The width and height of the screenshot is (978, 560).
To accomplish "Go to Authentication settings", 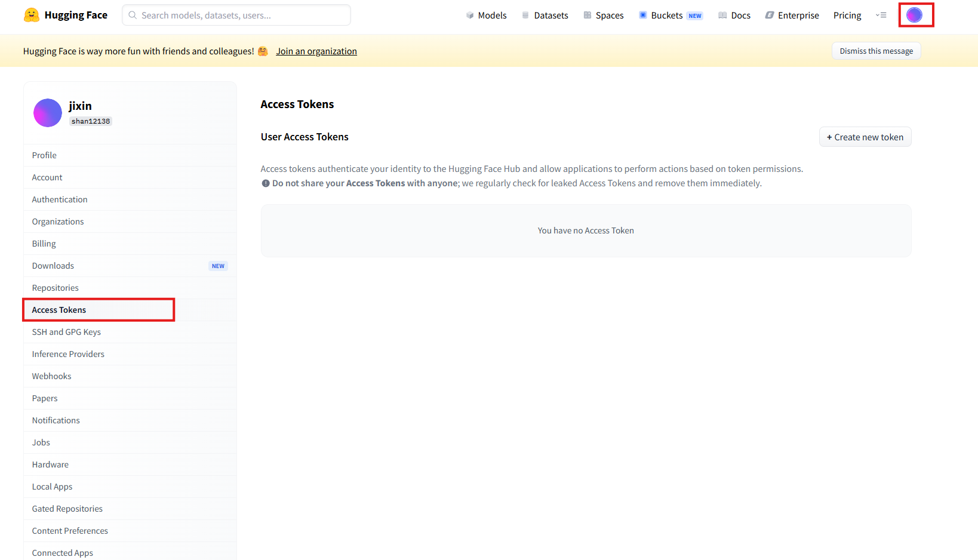I will click(130, 199).
